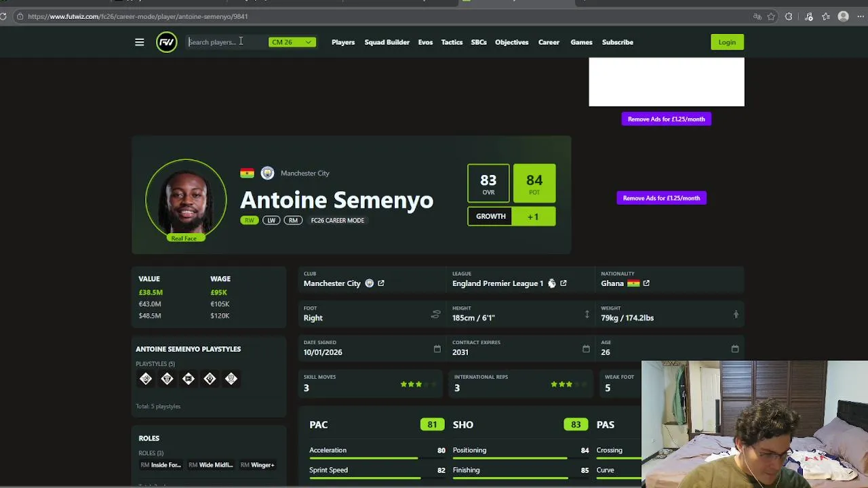
Task: Open browser media control music icon
Action: (x=808, y=16)
